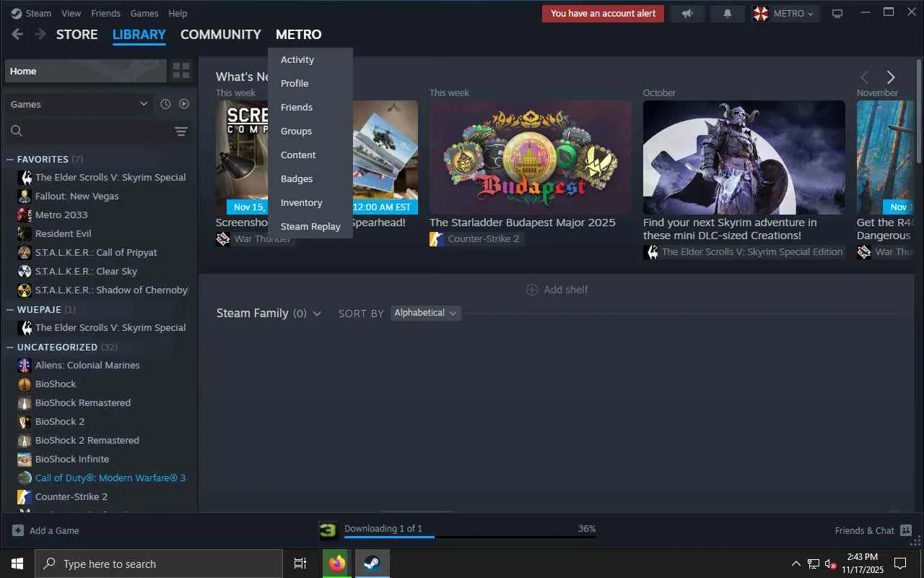The width and height of the screenshot is (924, 578).
Task: Choose Content in the METRO dropdown
Action: coord(310,155)
